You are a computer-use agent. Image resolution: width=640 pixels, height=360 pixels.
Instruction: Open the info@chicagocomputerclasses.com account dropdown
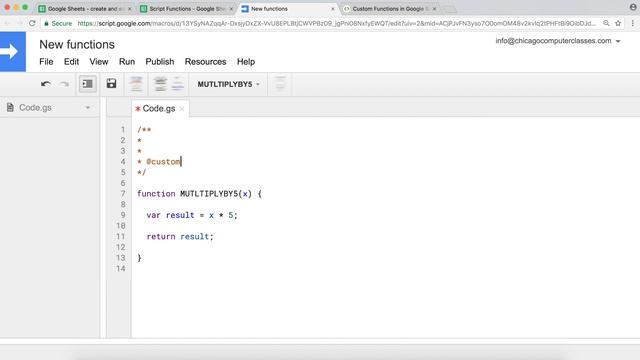[x=558, y=41]
